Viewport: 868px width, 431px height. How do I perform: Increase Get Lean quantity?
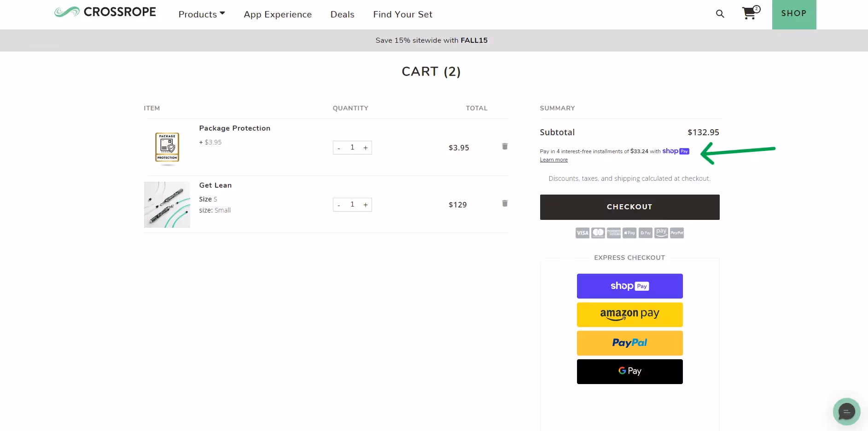(366, 205)
